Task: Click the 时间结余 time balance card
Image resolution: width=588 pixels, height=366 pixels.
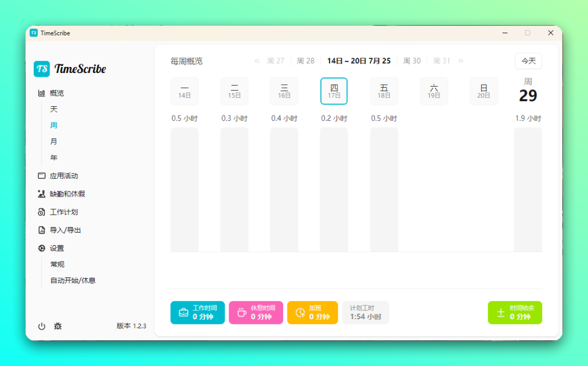Action: [515, 313]
